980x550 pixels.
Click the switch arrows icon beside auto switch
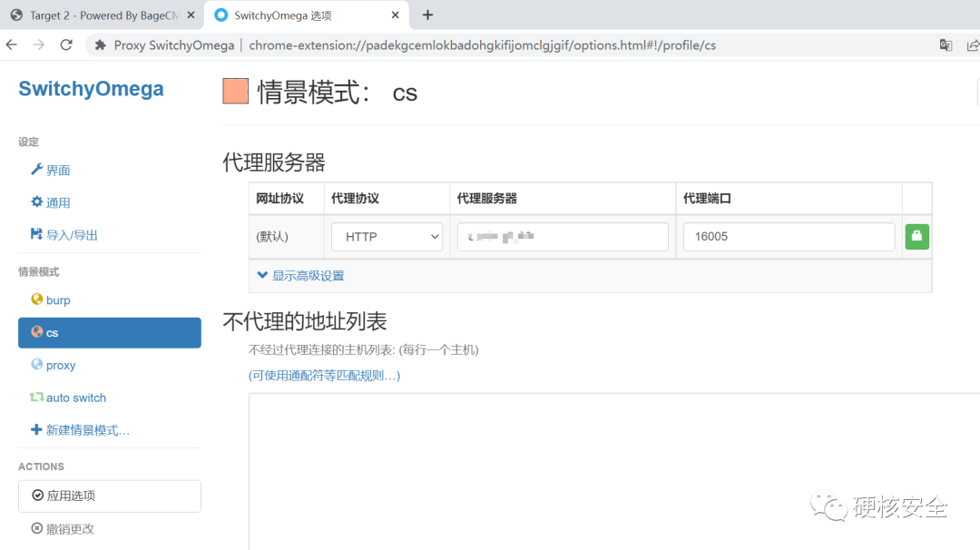point(37,397)
